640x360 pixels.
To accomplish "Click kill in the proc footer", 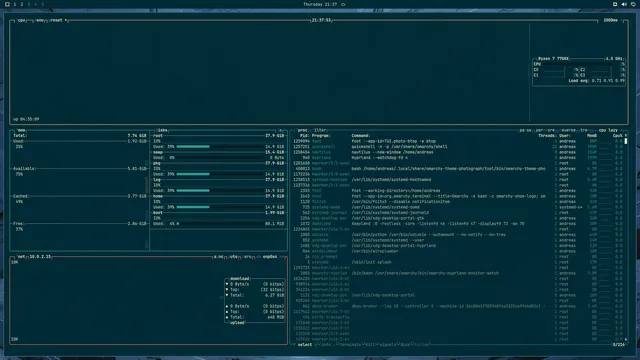I will click(370, 345).
